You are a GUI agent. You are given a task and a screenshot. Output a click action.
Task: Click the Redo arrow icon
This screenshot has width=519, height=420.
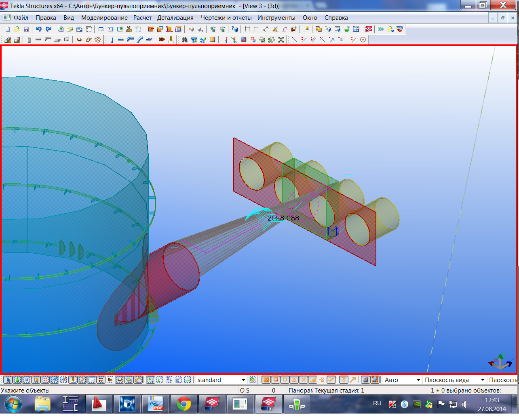pos(49,29)
